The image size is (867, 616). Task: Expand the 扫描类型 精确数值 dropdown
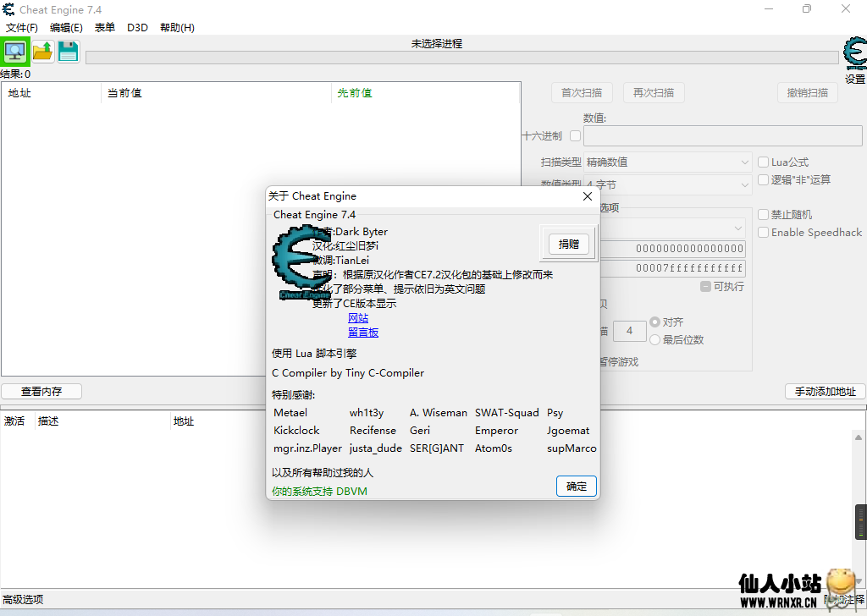pyautogui.click(x=668, y=162)
